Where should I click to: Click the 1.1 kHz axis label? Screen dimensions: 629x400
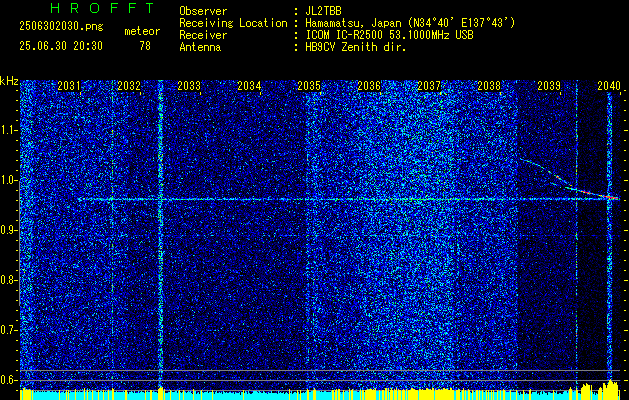tap(8, 130)
